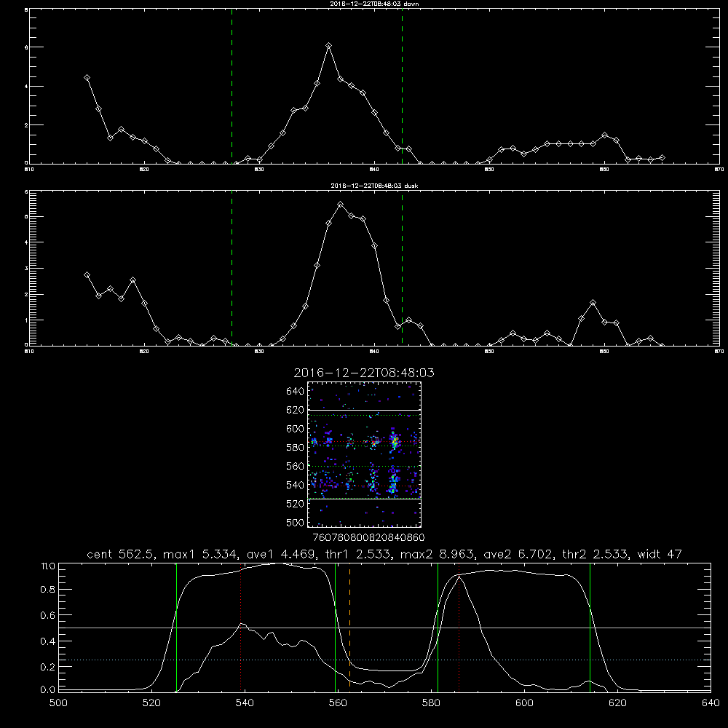Click the "600" label on profile plot x-axis
This screenshot has width=728, height=728.
[524, 703]
